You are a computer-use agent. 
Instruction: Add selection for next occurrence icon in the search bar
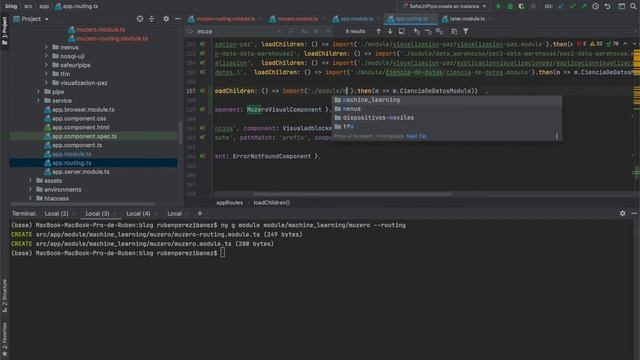coord(416,31)
